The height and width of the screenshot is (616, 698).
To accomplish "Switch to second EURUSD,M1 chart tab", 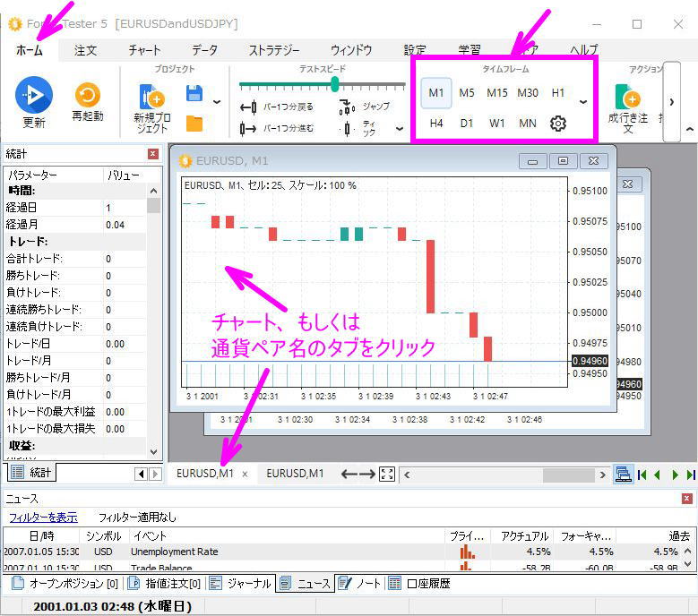I will pyautogui.click(x=295, y=474).
